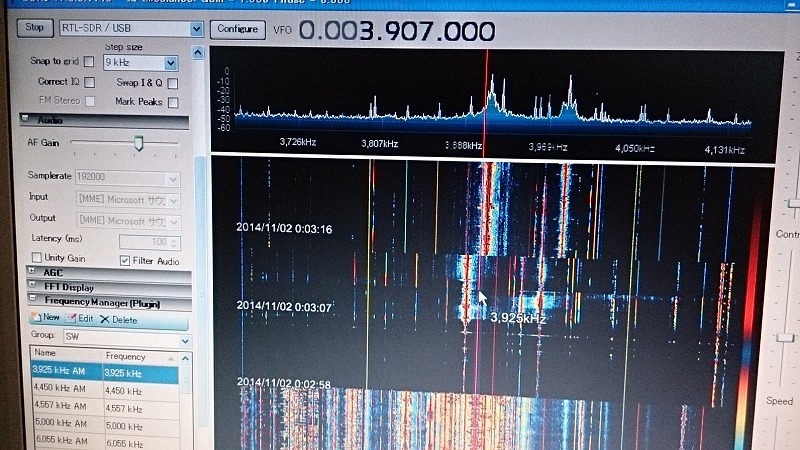Click the 2014/11/02 0:03:16 waterfall timestamp
The image size is (800, 450).
tap(284, 228)
